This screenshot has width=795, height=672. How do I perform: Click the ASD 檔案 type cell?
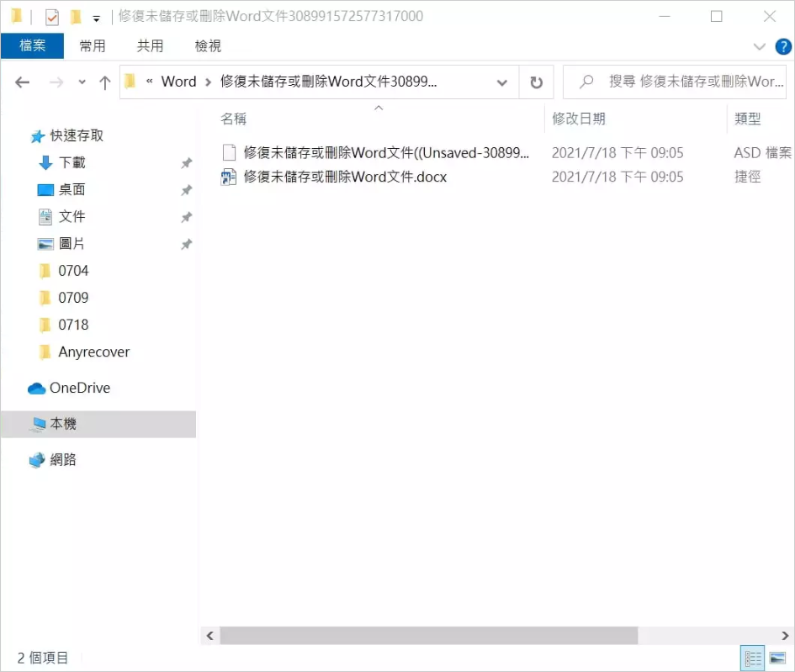tap(762, 152)
